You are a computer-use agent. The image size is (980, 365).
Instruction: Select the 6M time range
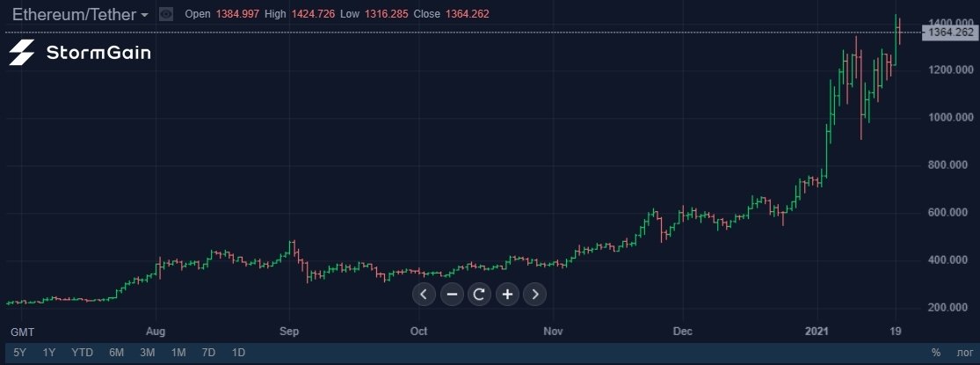[116, 353]
